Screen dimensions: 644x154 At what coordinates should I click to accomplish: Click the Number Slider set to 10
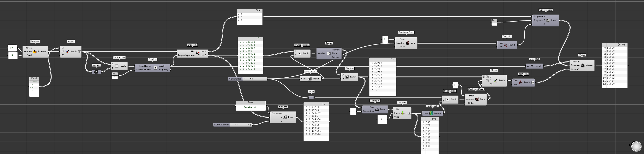pyautogui.click(x=233, y=124)
